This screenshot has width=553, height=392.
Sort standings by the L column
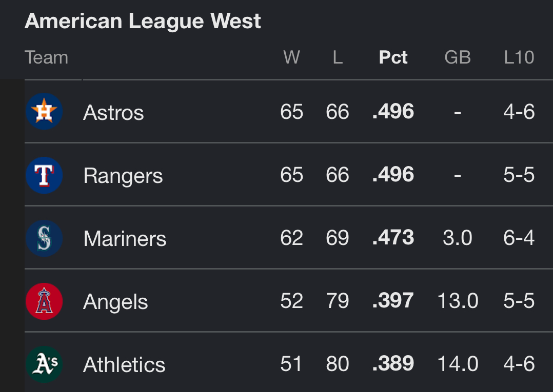pyautogui.click(x=338, y=57)
